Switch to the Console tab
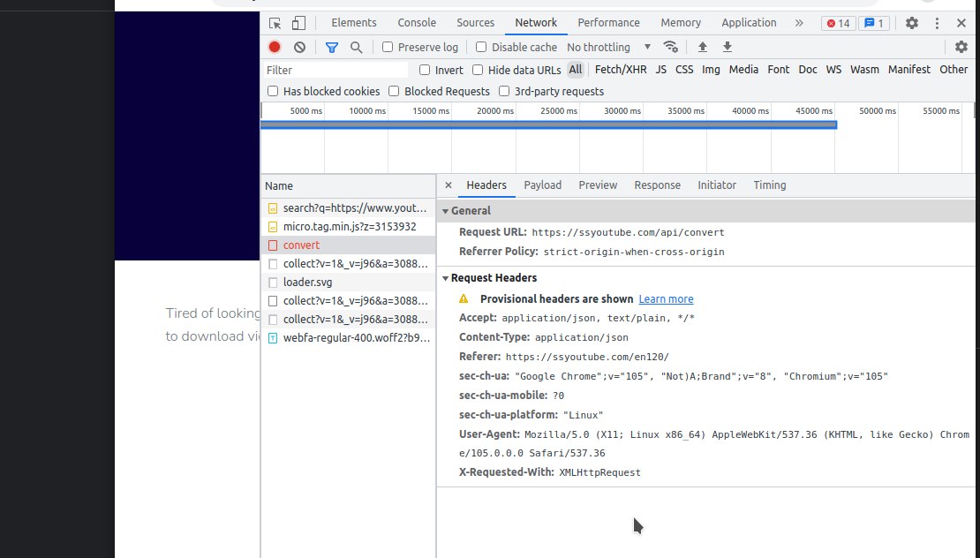 tap(417, 22)
